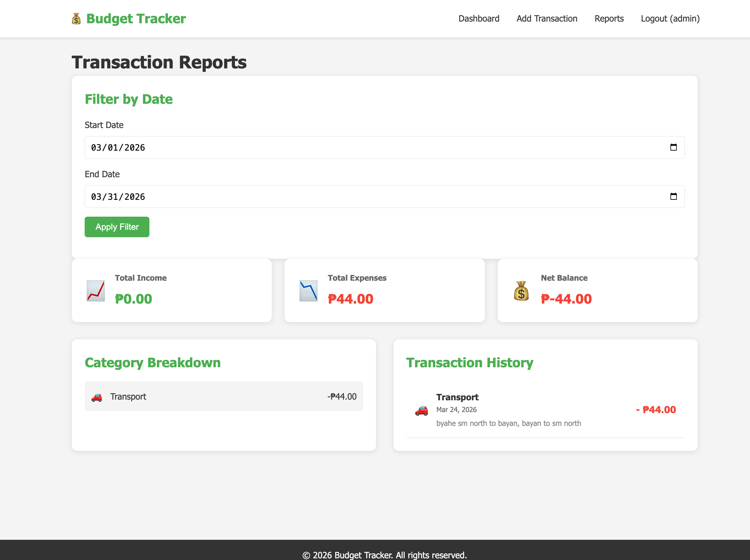Viewport: 750px width, 560px height.
Task: Click the ₱44.00 Total Expenses value
Action: (350, 299)
